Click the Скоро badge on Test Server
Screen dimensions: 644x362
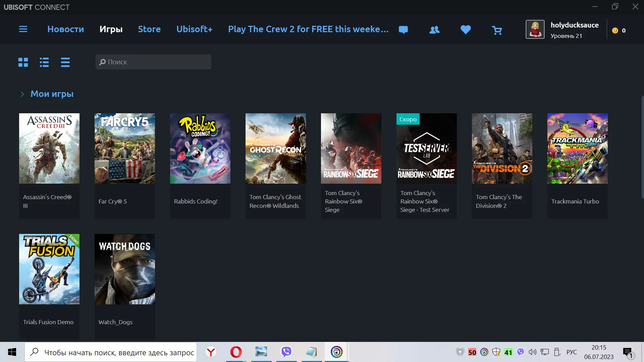tap(408, 119)
